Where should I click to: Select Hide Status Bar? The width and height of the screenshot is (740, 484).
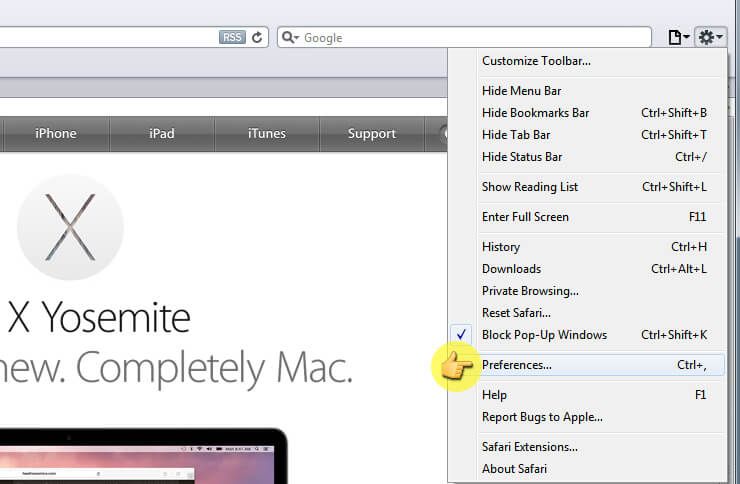[588, 157]
